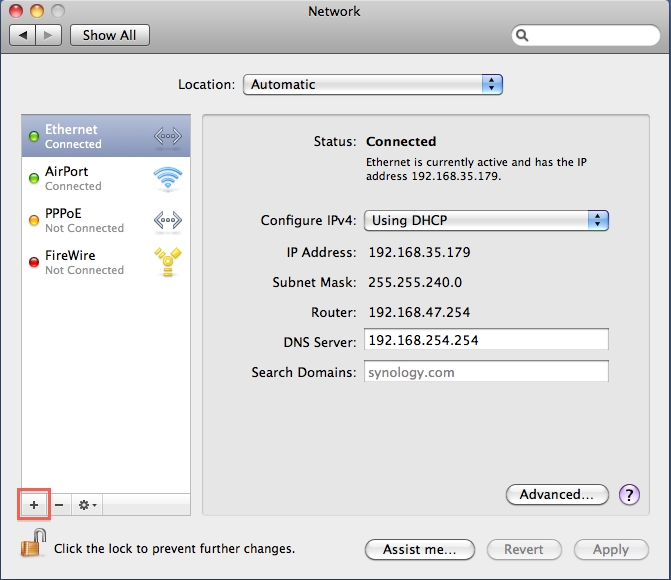The image size is (671, 580).
Task: Click the green status dot beside Ethernet
Action: pos(34,137)
